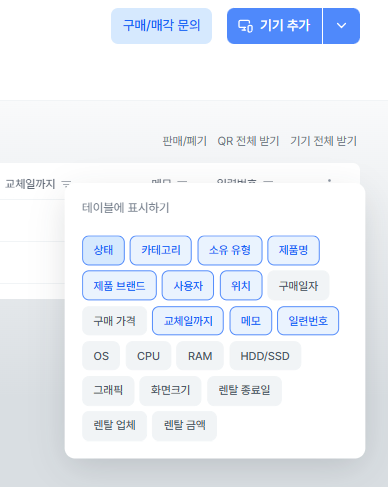Expand the 기기 추가 dropdown arrow
Image resolution: width=388 pixels, height=487 pixels.
[341, 26]
